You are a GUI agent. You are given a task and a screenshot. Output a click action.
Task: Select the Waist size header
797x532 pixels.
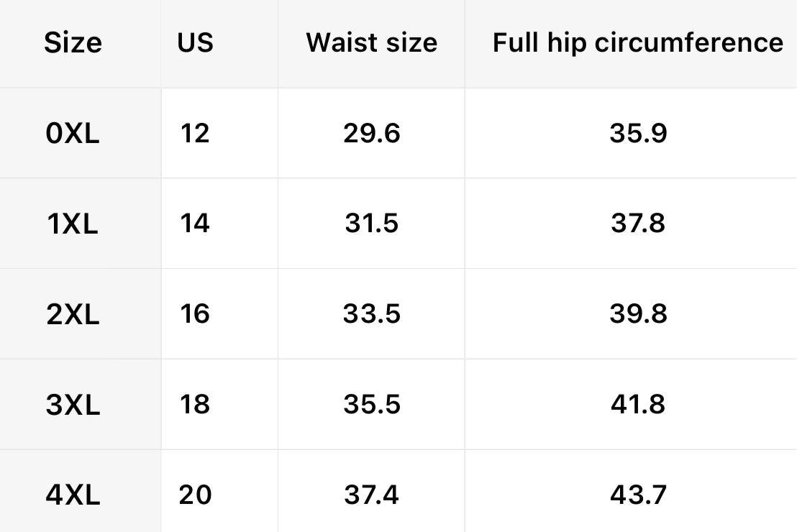371,43
